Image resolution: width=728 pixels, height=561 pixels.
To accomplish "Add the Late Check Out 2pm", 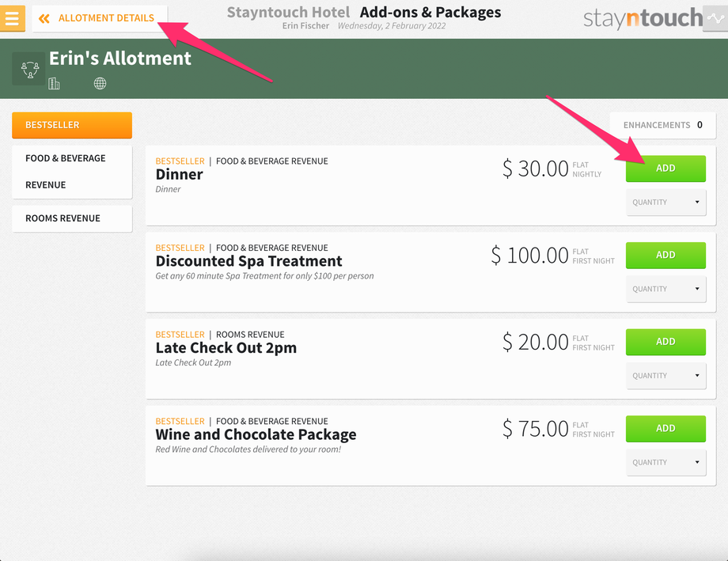I will [x=665, y=342].
